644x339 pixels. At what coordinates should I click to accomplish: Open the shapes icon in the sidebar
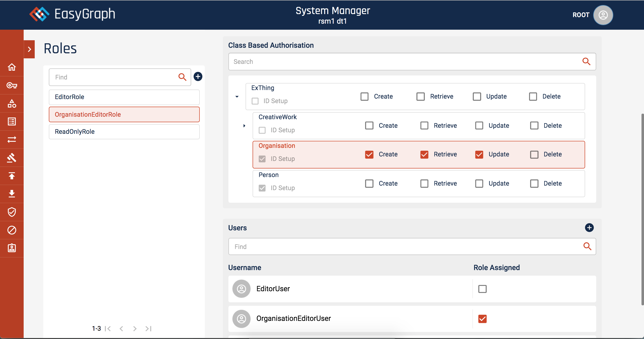click(x=12, y=103)
